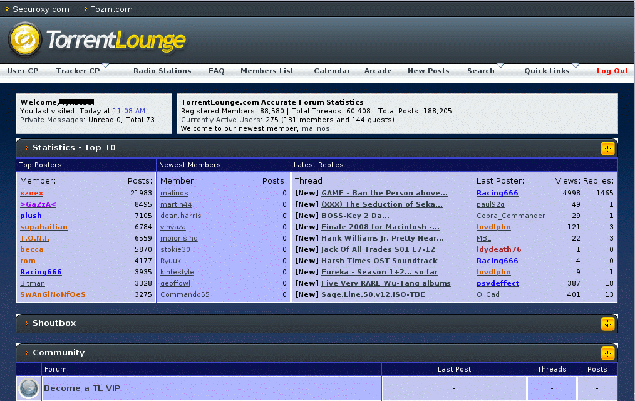Open the supahailian member profile
This screenshot has width=635, height=401.
click(44, 227)
